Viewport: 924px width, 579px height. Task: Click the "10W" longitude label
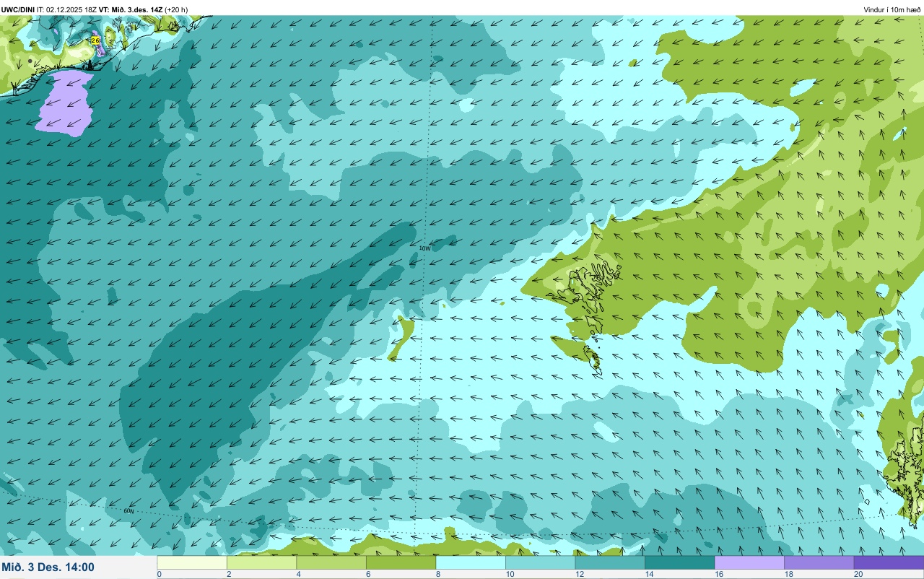click(424, 248)
